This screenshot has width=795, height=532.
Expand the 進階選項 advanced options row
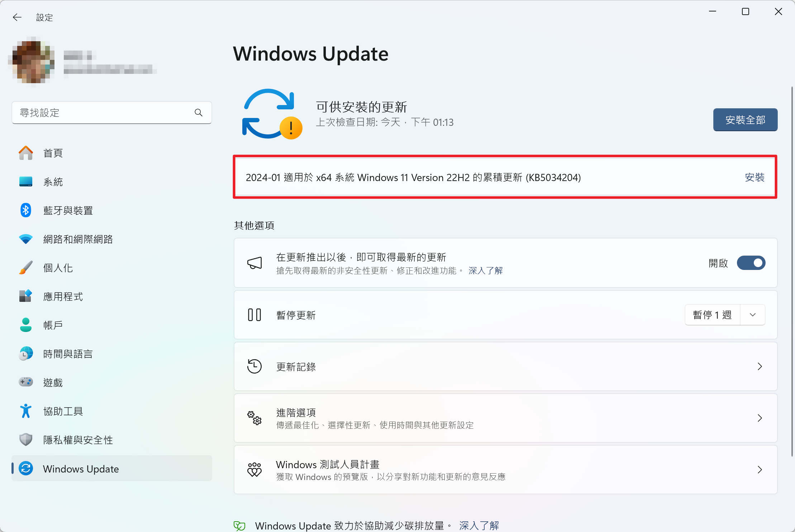click(761, 418)
